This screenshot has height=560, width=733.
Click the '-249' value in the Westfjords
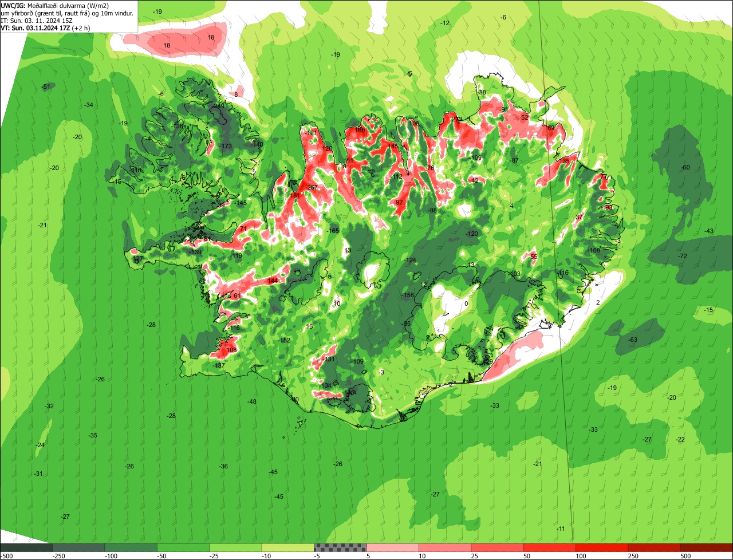click(218, 106)
